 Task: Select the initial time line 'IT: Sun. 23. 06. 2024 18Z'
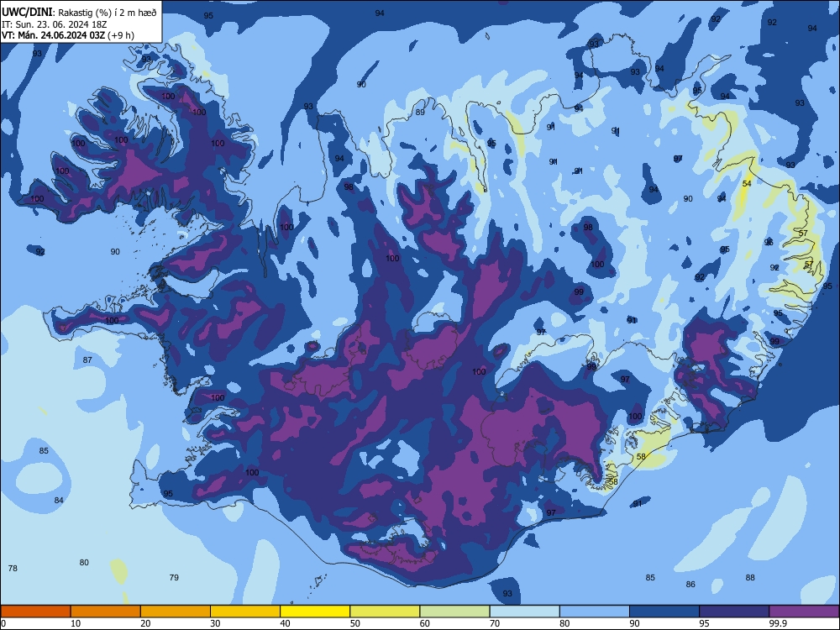(x=54, y=24)
